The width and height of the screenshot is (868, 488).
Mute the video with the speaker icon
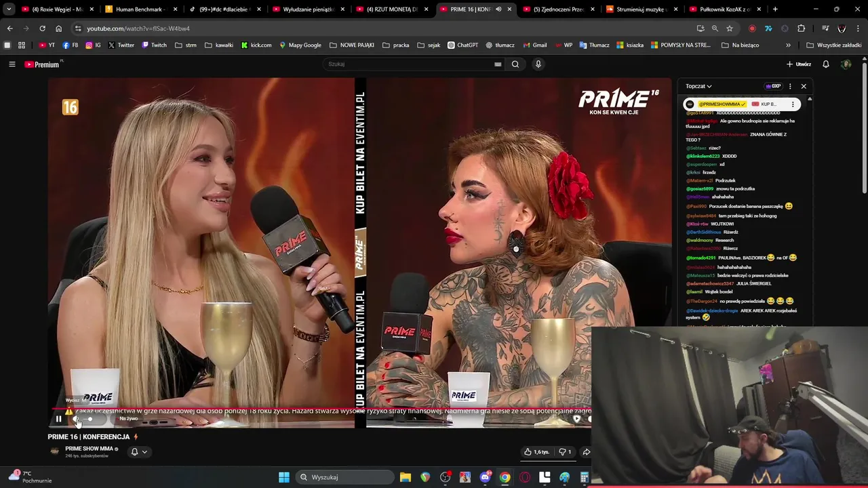[76, 419]
